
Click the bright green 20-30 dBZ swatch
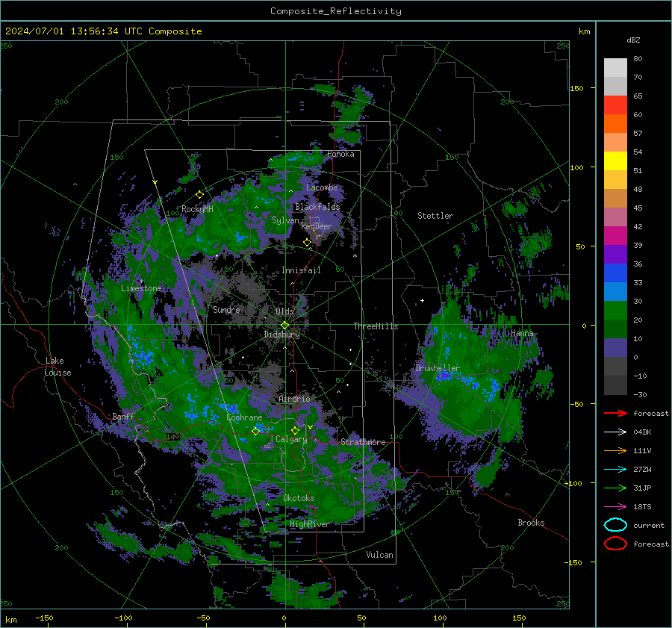615,311
